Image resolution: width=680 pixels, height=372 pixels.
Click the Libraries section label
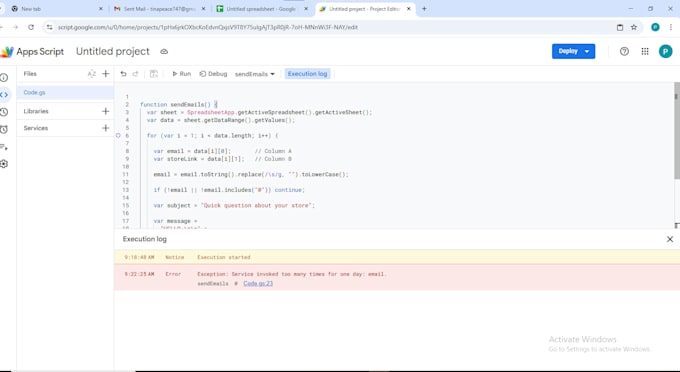tap(36, 111)
